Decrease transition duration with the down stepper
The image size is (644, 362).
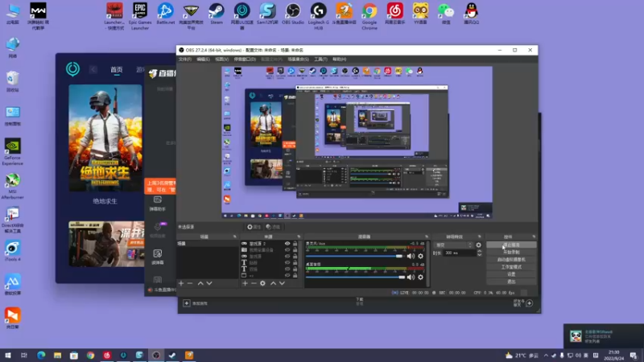click(479, 255)
